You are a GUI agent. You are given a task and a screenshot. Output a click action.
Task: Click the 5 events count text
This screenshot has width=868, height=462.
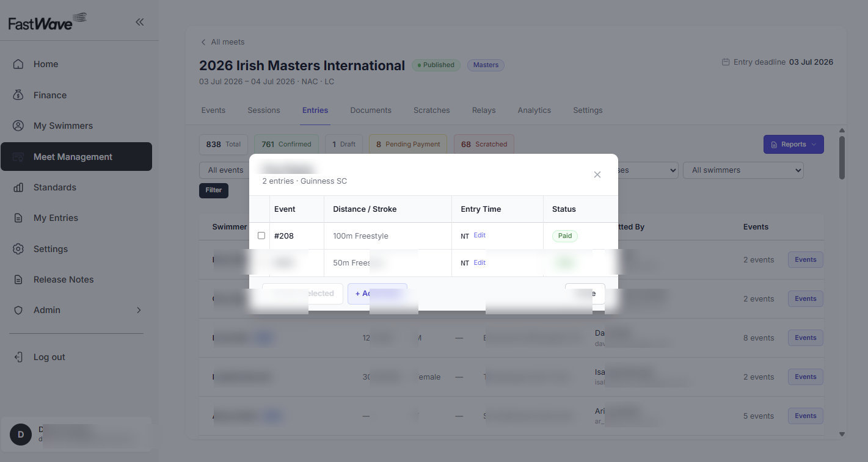coord(759,416)
